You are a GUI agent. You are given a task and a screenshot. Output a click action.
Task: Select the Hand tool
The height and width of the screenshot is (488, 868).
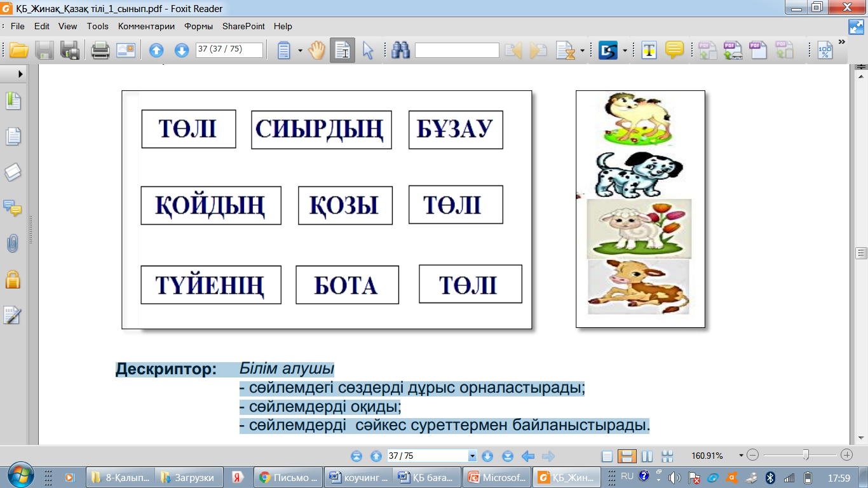coord(317,50)
